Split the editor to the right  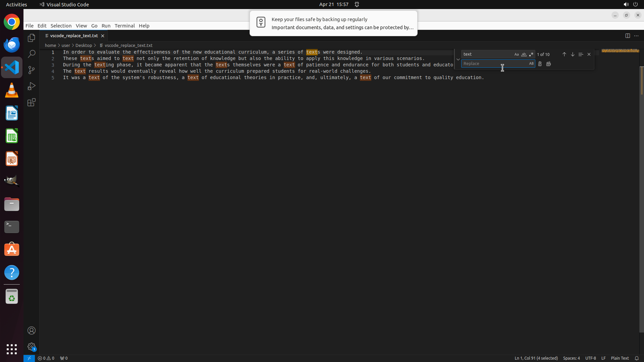628,36
